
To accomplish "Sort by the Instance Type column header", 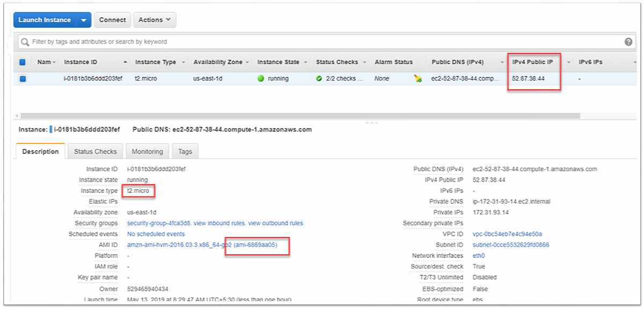I will click(x=156, y=62).
